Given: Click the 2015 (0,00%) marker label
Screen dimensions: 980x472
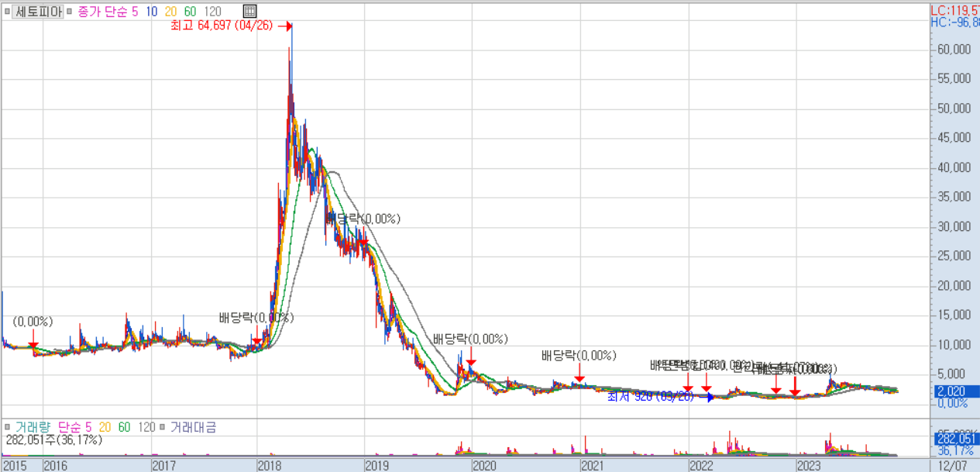Looking at the screenshot, I should [x=33, y=322].
